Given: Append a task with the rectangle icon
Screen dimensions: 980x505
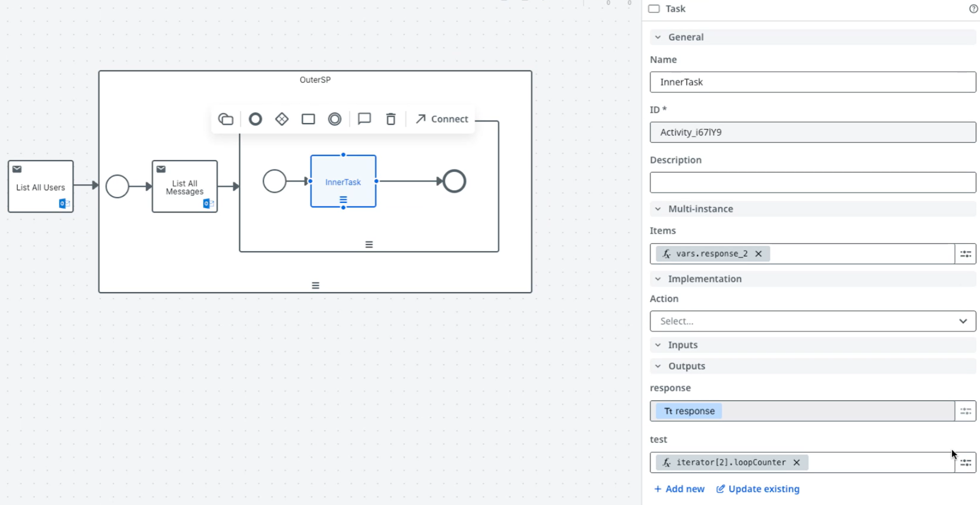Looking at the screenshot, I should (308, 119).
